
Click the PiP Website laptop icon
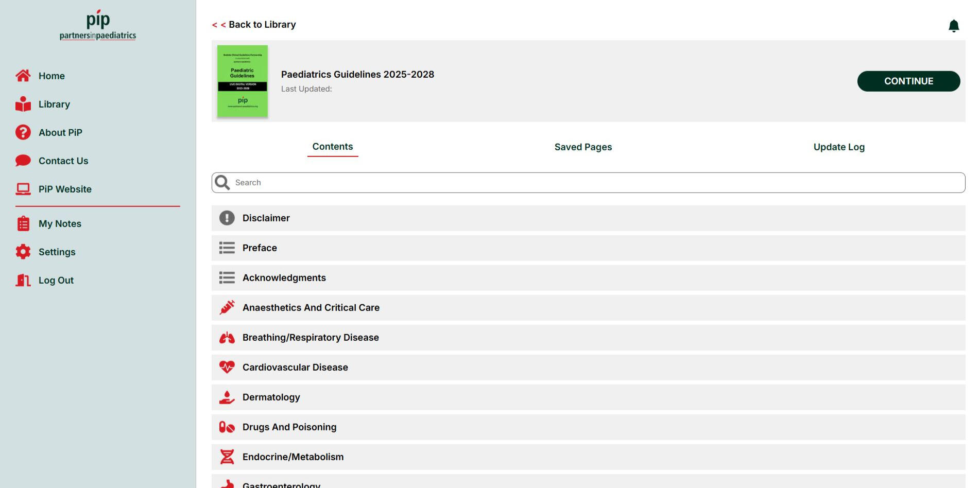coord(23,189)
